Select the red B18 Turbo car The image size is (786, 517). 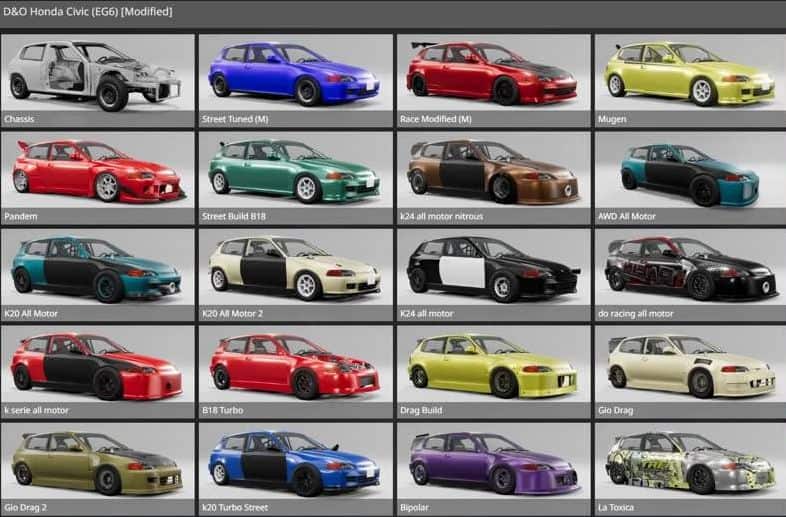click(x=295, y=367)
